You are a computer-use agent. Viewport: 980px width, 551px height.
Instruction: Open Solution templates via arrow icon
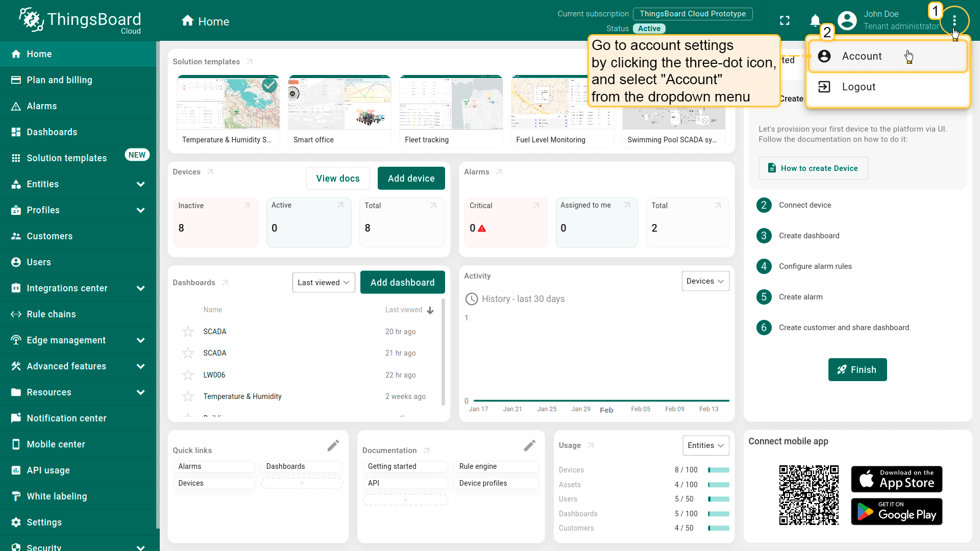[250, 62]
